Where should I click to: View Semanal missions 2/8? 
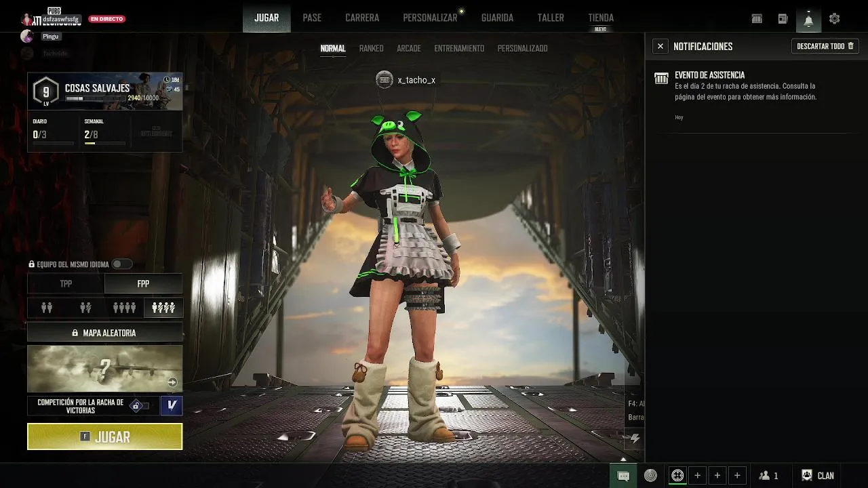(104, 131)
